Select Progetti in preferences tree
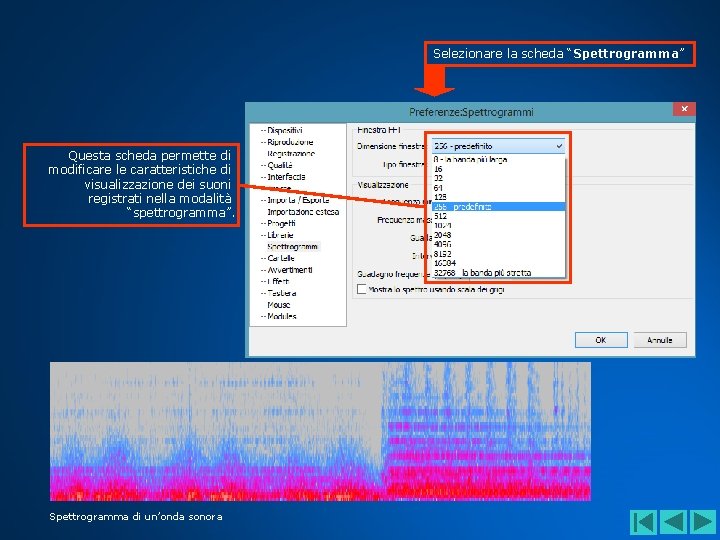The height and width of the screenshot is (540, 720). (281, 223)
